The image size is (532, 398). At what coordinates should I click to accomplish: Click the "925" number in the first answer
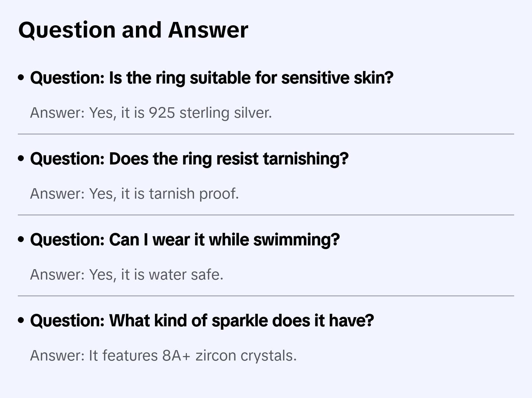click(x=162, y=113)
